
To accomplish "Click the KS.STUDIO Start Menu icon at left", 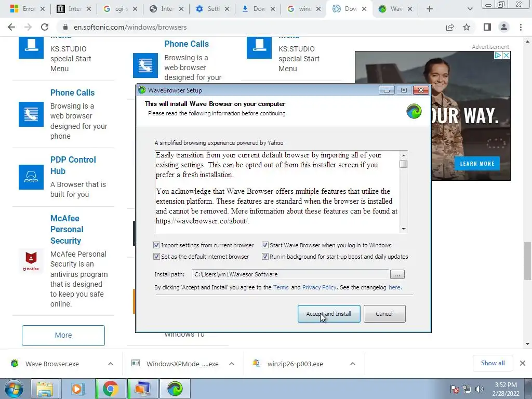I will 31,47.
